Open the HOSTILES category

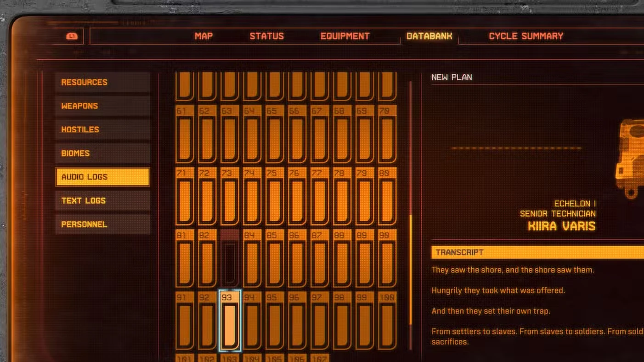pos(103,130)
